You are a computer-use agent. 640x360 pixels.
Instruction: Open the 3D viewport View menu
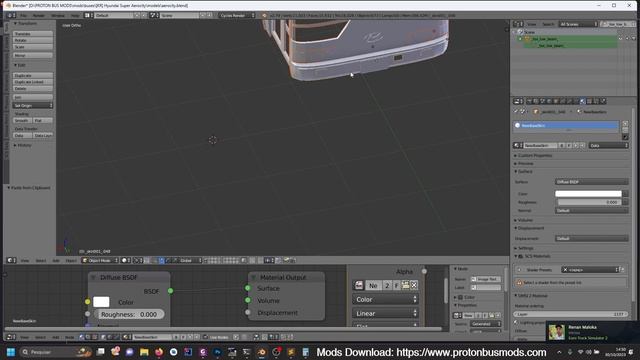coord(25,260)
